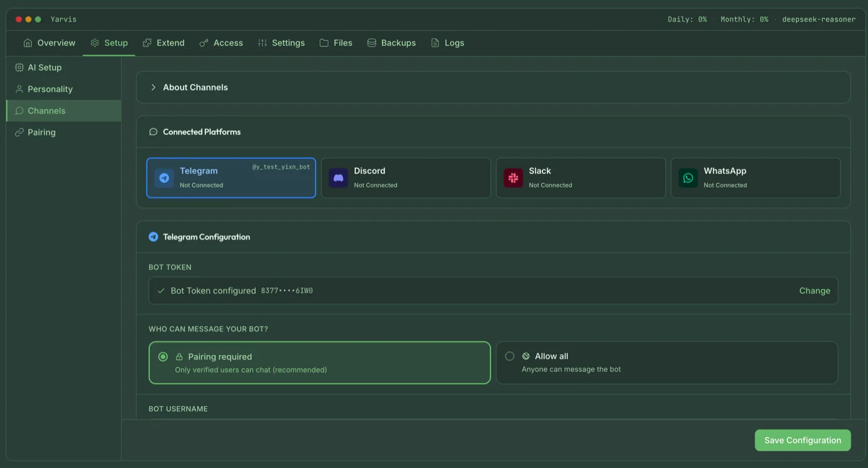
Task: Click the Access key icon tab
Action: pos(204,43)
